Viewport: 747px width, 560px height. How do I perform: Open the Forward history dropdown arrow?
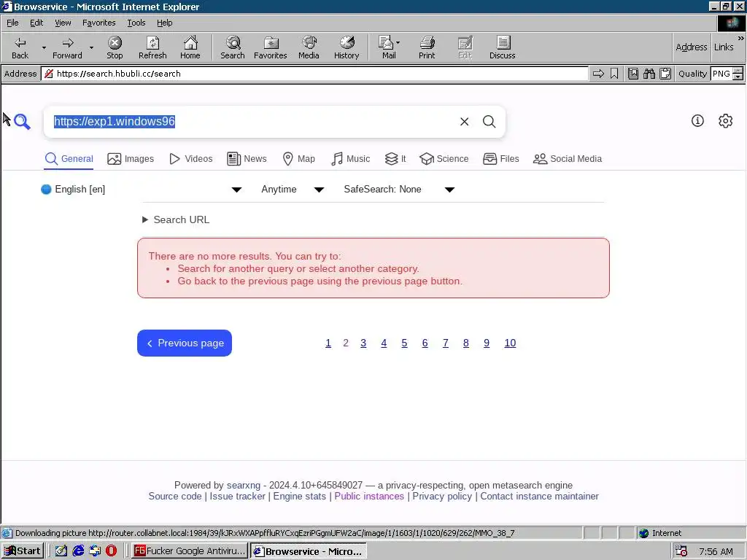91,47
